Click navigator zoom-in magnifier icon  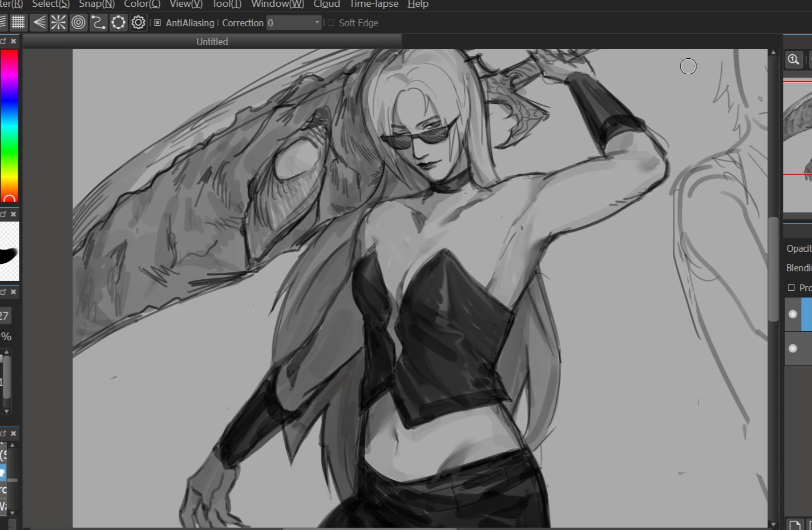793,59
